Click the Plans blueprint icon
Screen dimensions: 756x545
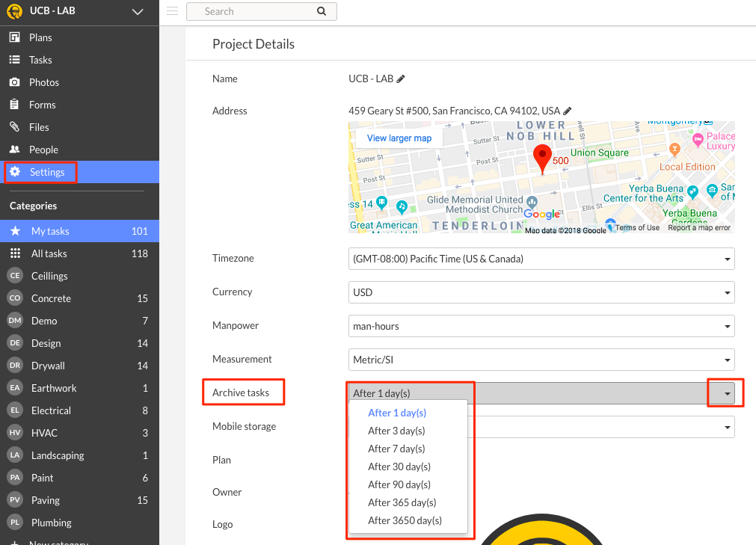click(15, 37)
